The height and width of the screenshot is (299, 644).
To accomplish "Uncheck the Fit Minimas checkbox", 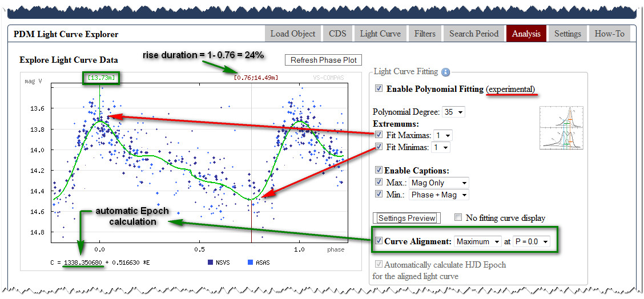I will point(379,147).
